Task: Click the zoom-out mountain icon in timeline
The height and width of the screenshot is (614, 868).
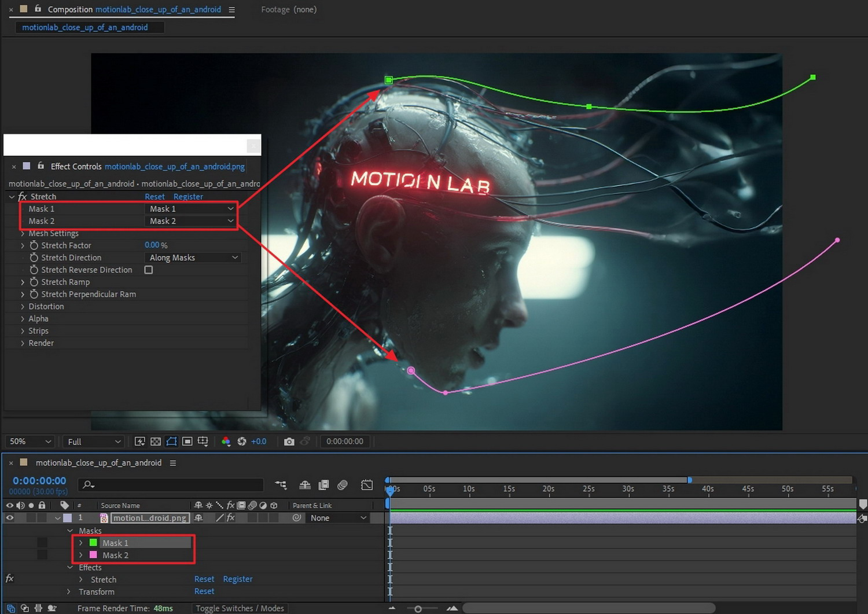Action: point(392,608)
